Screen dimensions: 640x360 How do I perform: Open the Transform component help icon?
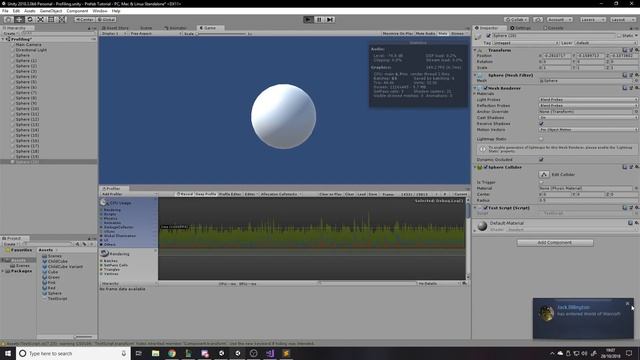(625, 50)
